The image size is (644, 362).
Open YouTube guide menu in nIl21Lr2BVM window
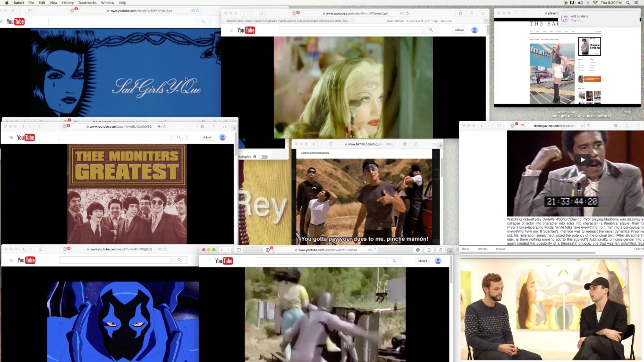coord(209,261)
